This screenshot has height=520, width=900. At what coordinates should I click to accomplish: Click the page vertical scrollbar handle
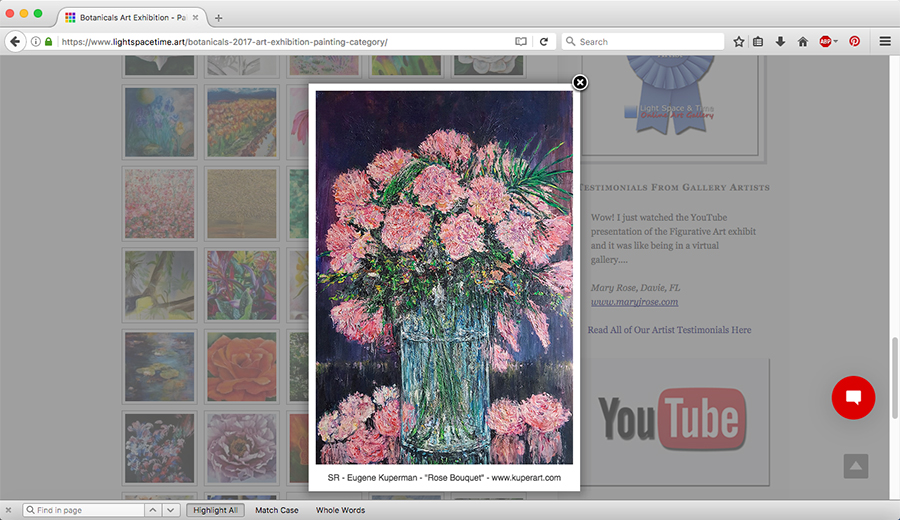(895, 379)
